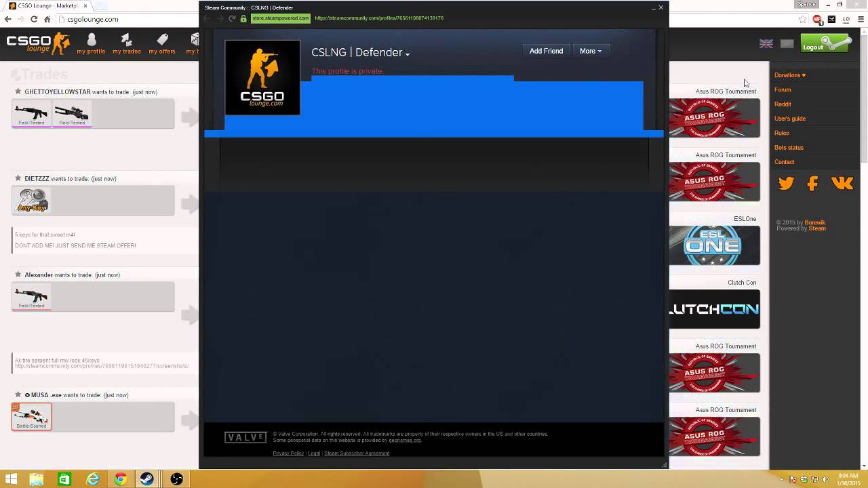The width and height of the screenshot is (868, 488).
Task: Open the Clutch Con banner
Action: coord(715,308)
